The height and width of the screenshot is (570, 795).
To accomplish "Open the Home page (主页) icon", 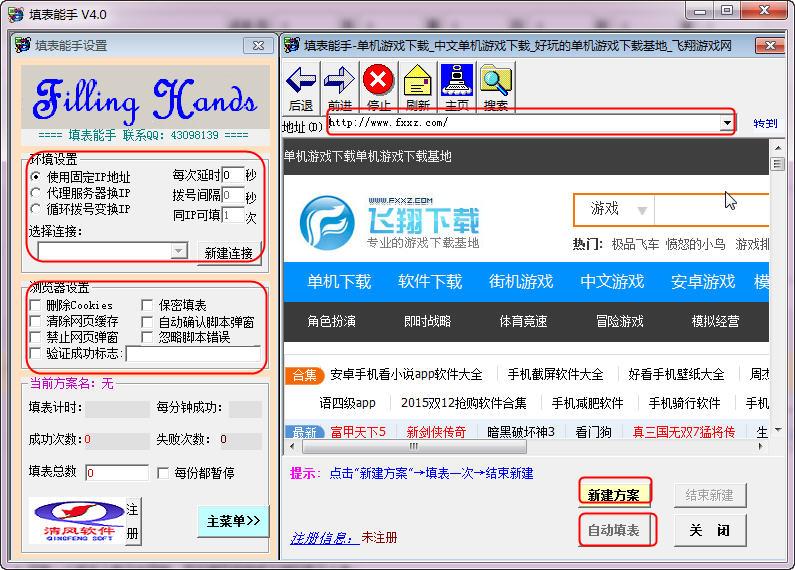I will [457, 80].
